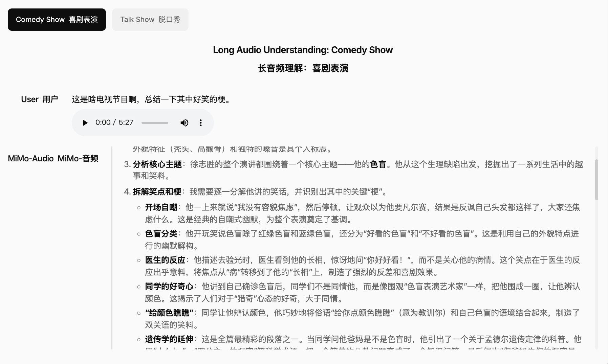Click the 开场自嘲 bullet heading
Image resolution: width=608 pixels, height=364 pixels.
161,207
